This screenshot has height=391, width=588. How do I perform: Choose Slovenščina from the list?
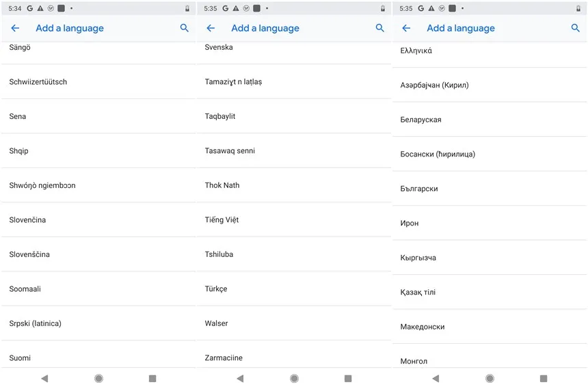pos(98,254)
